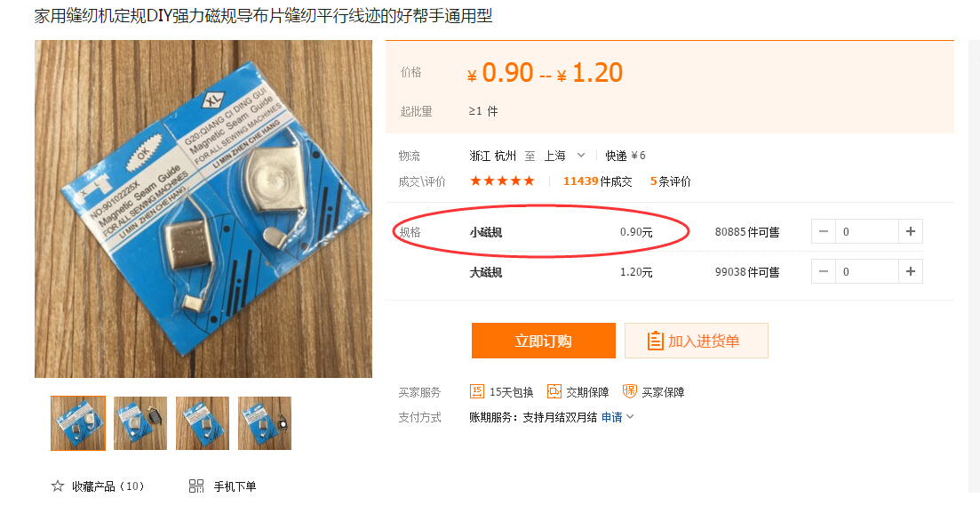Open the QR code mobile order icon
980x522 pixels.
point(196,486)
